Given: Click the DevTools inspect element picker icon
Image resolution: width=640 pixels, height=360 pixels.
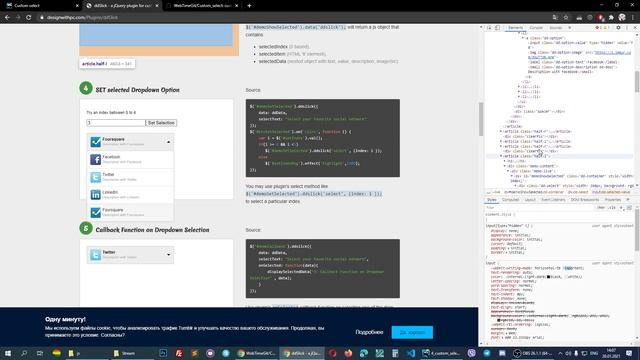Looking at the screenshot, I should 489,28.
